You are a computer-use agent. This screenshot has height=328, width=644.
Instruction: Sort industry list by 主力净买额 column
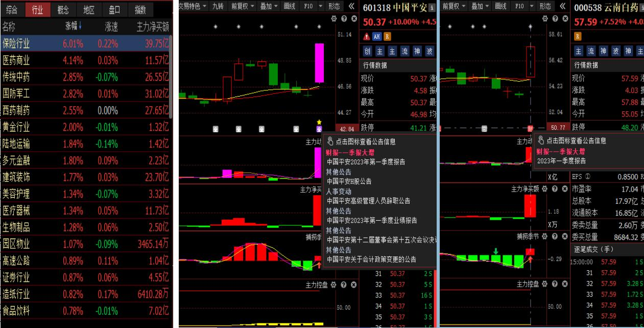coord(153,27)
